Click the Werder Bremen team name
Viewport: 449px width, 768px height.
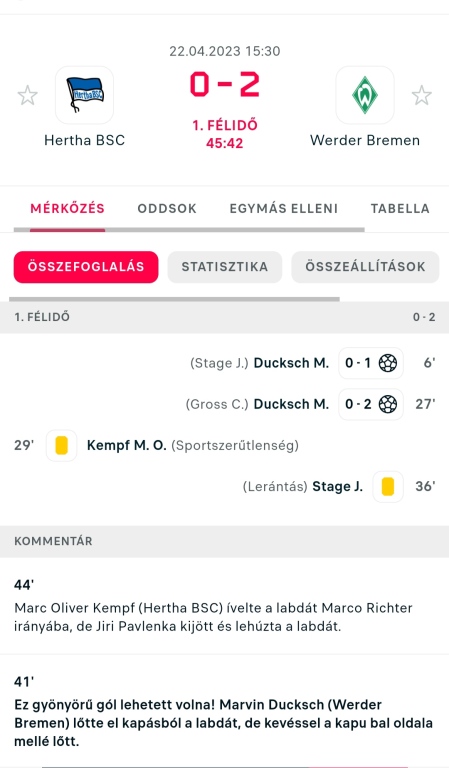click(365, 140)
